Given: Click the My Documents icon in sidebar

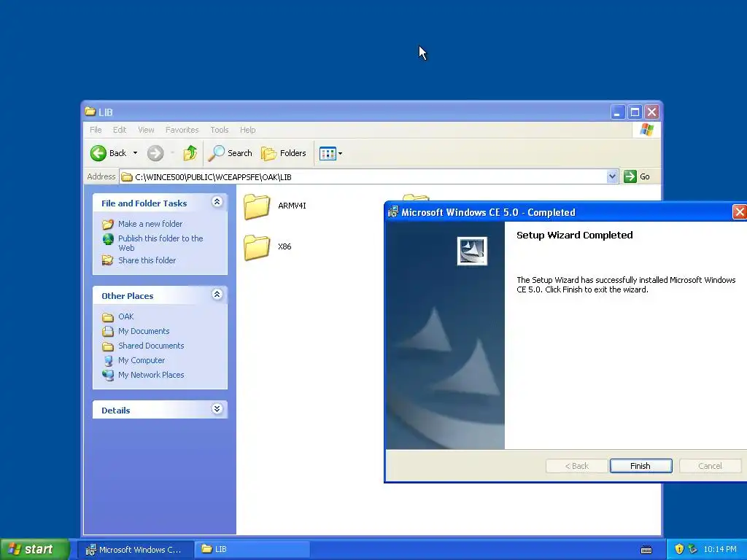Looking at the screenshot, I should (108, 332).
